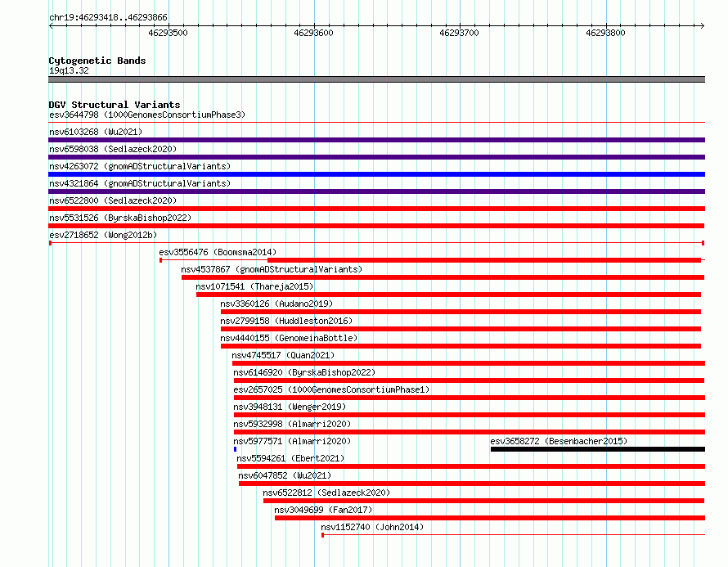The height and width of the screenshot is (567, 728).
Task: Select nsv6522800 (Sedlazeck2020) label
Action: click(x=113, y=200)
